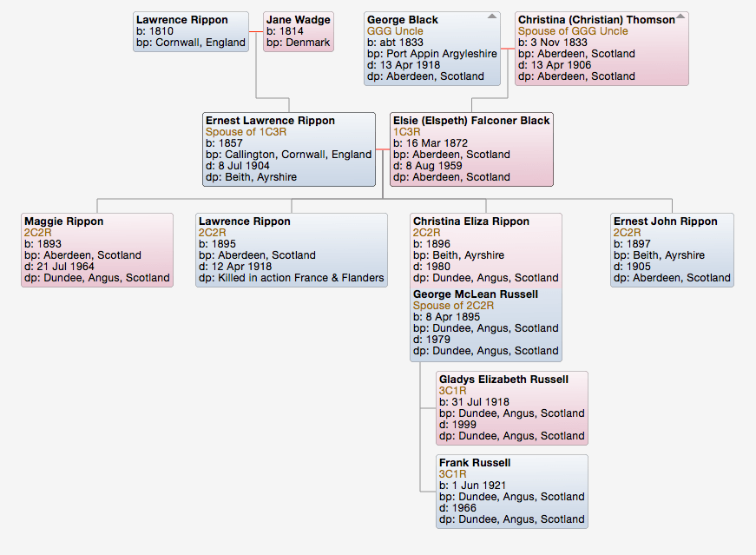Click the George Black name

(x=402, y=20)
